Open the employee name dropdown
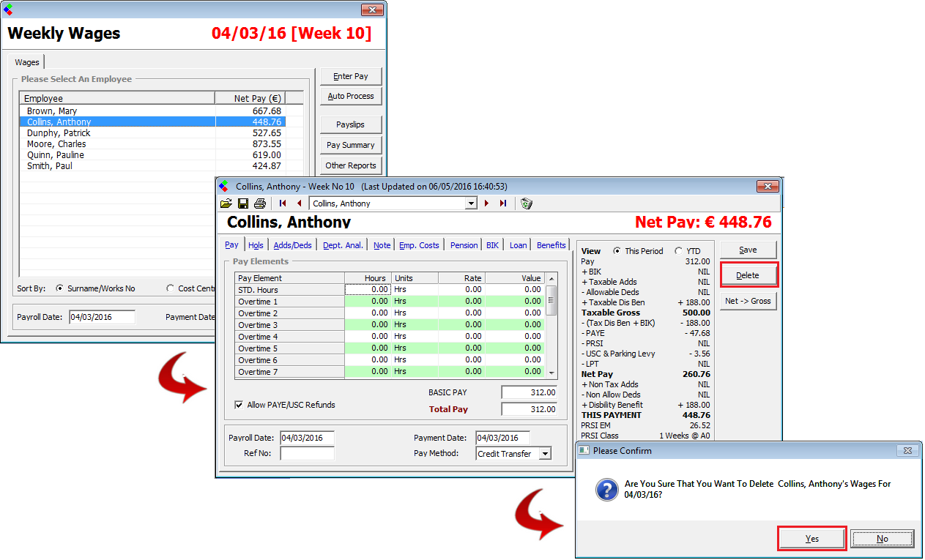925x560 pixels. [x=471, y=204]
